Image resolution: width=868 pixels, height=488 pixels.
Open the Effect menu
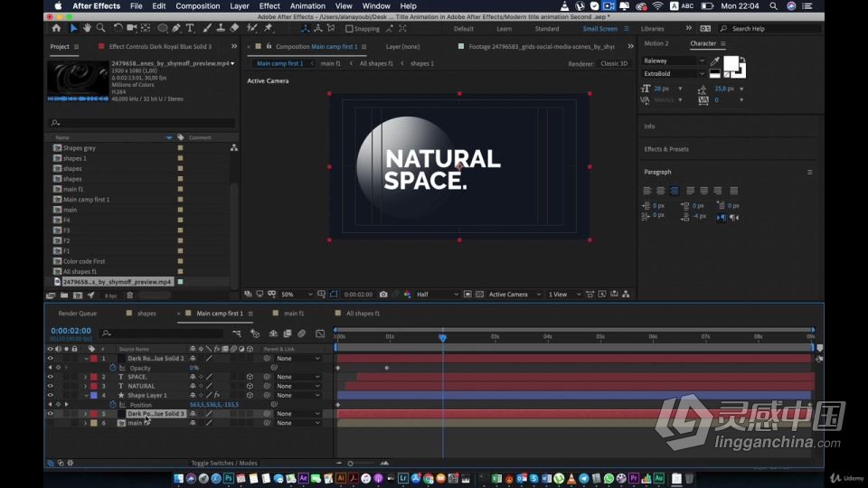tap(269, 6)
